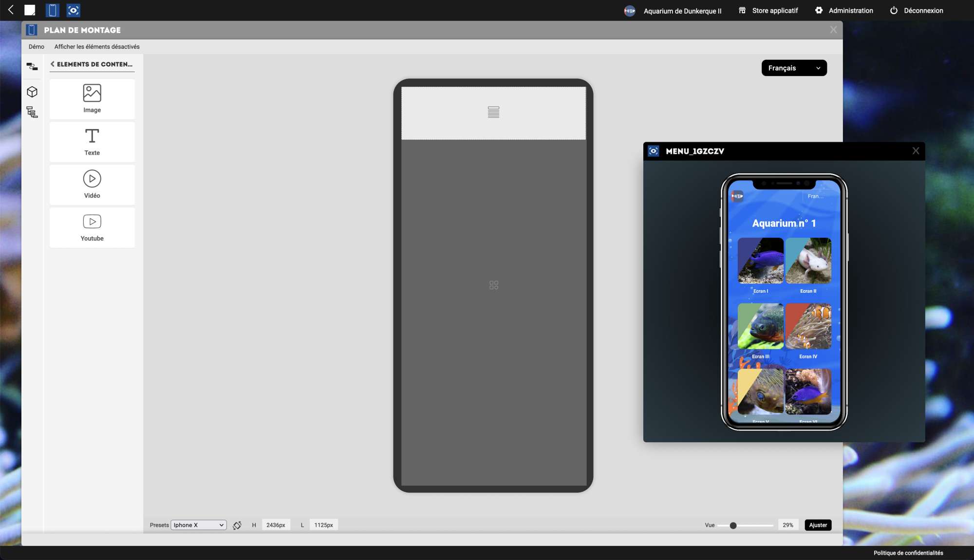Click the Vue zoom slider handle
Screen dimensions: 974x560
(x=733, y=525)
